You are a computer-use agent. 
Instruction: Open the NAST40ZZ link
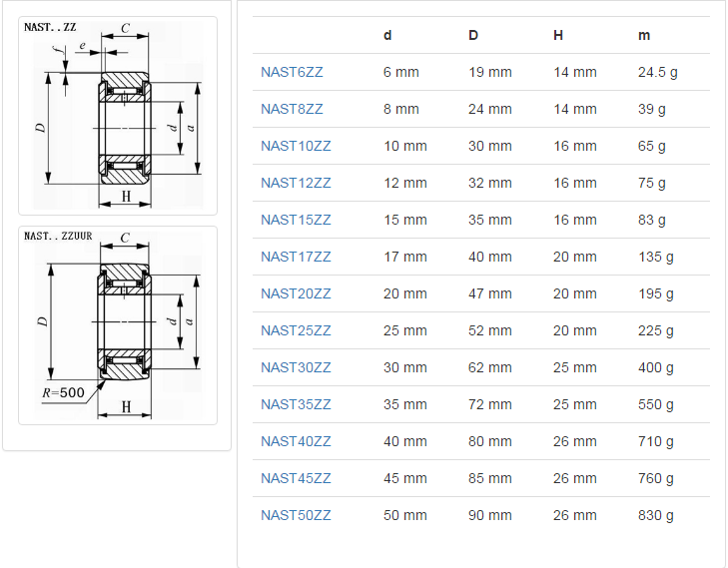(296, 441)
